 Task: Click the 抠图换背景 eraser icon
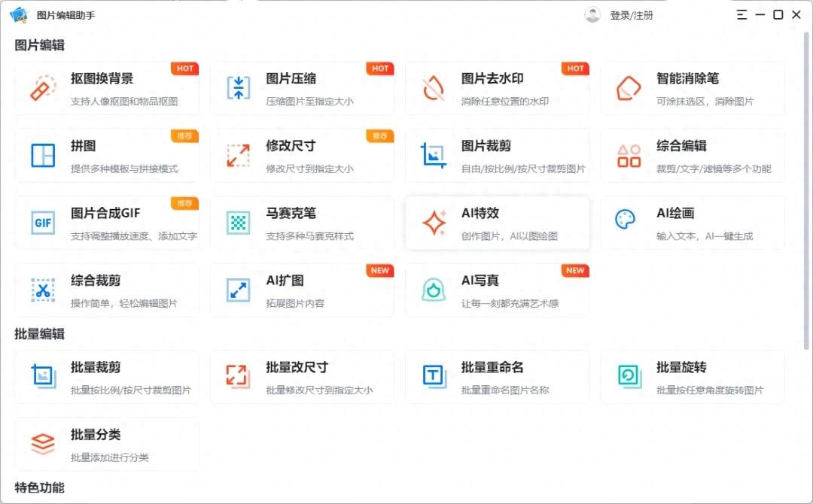pyautogui.click(x=43, y=88)
